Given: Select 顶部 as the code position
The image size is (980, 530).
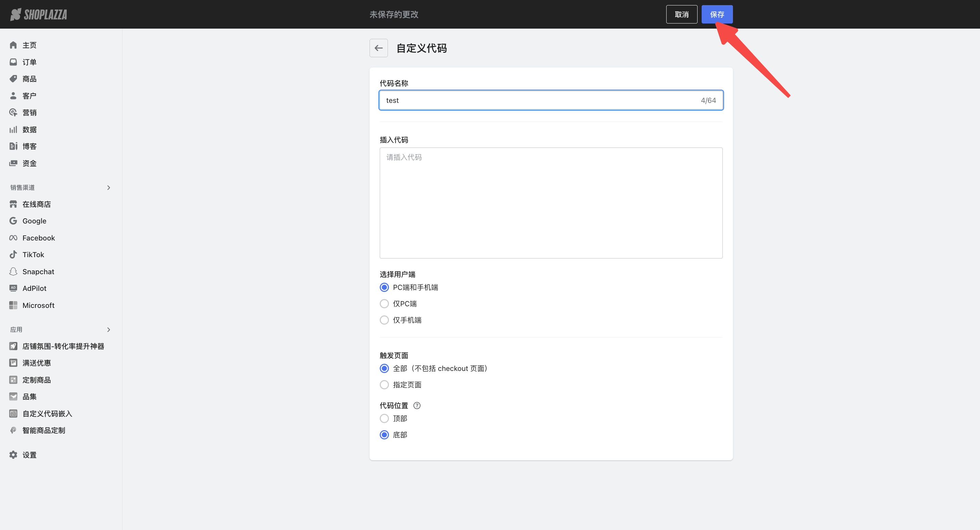Looking at the screenshot, I should (384, 418).
